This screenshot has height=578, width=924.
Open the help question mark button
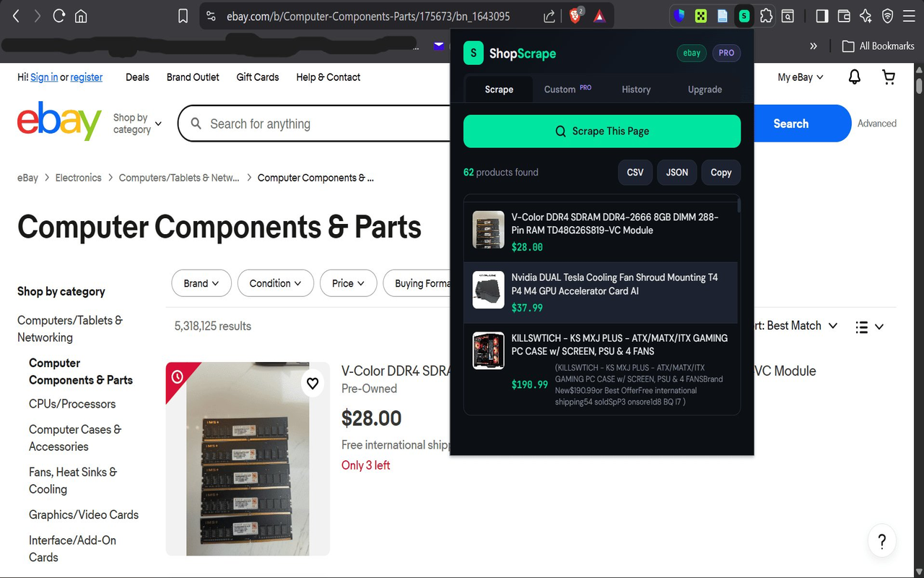[881, 540]
